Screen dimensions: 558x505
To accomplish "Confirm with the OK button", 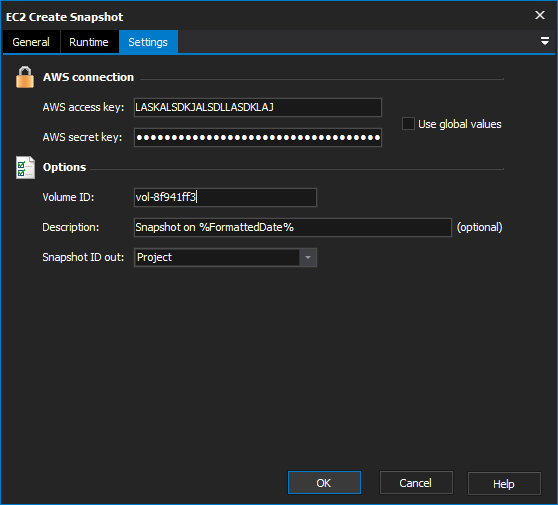I will 324,483.
